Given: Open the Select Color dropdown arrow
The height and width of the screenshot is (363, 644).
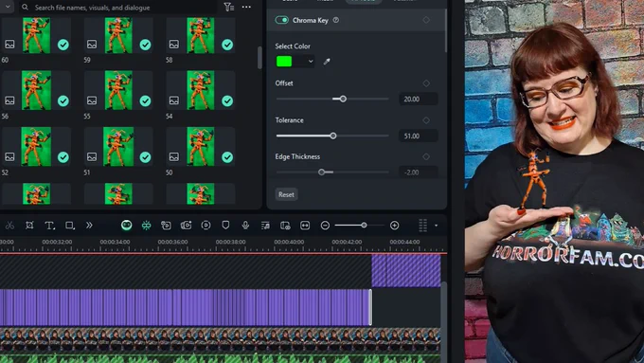Looking at the screenshot, I should click(311, 62).
